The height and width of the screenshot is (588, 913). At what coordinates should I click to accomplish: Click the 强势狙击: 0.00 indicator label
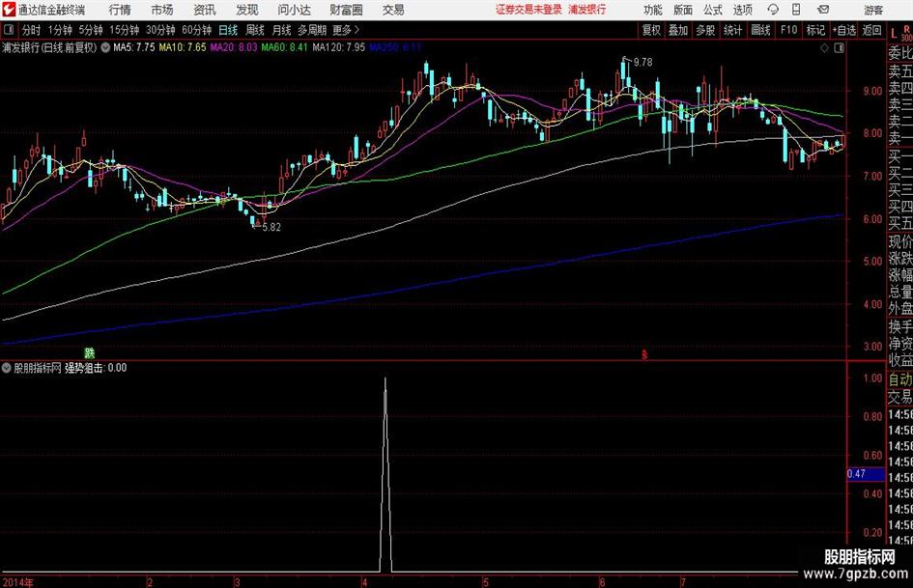pyautogui.click(x=96, y=368)
